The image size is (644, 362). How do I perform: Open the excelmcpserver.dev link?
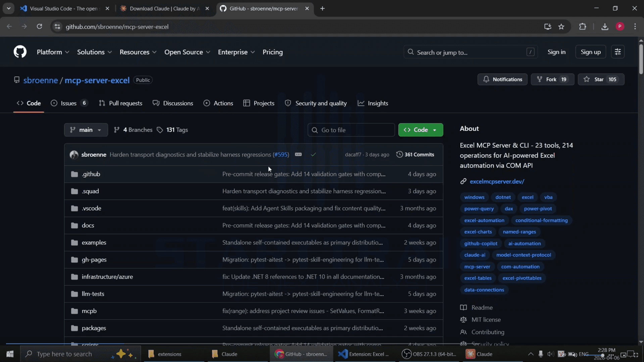pos(497,182)
